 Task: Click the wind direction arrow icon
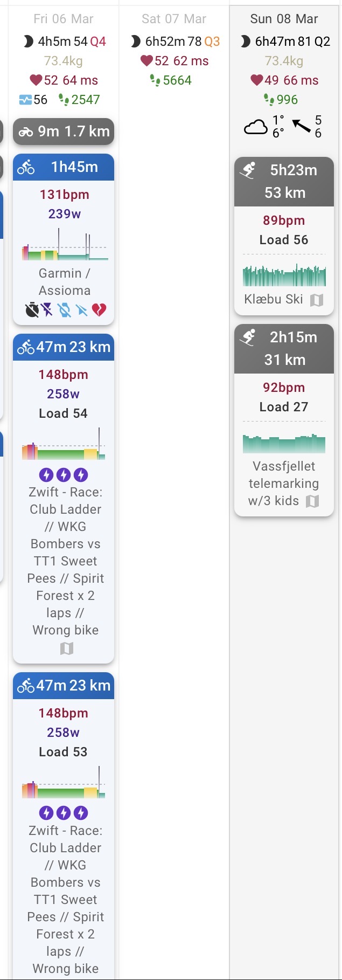tap(302, 126)
